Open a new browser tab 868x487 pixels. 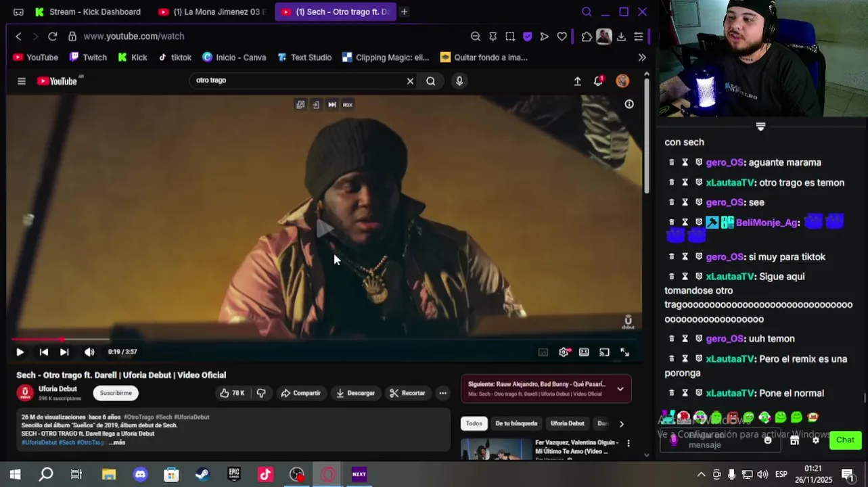(x=404, y=11)
